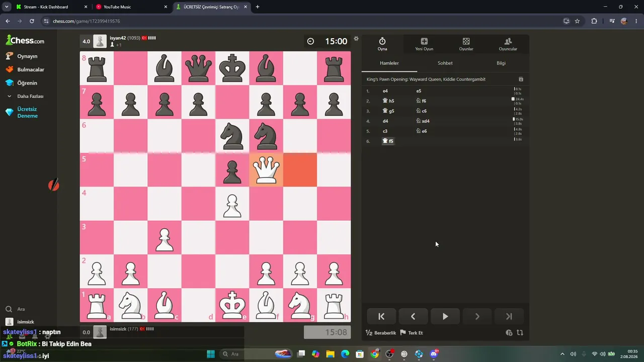Open the taskbar clock and date
This screenshot has height=362, width=644.
click(x=629, y=354)
